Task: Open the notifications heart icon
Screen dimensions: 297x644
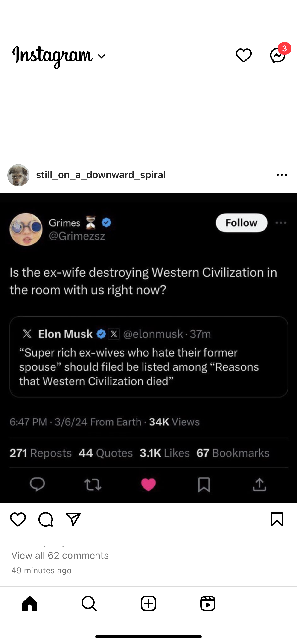Action: 244,55
